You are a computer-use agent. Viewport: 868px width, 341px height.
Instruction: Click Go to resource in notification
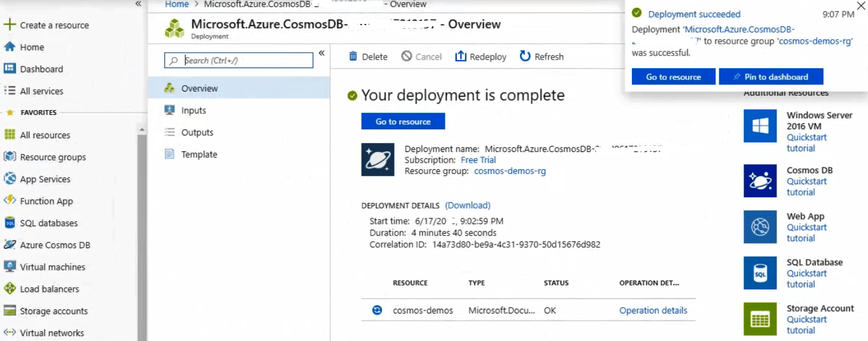(673, 77)
